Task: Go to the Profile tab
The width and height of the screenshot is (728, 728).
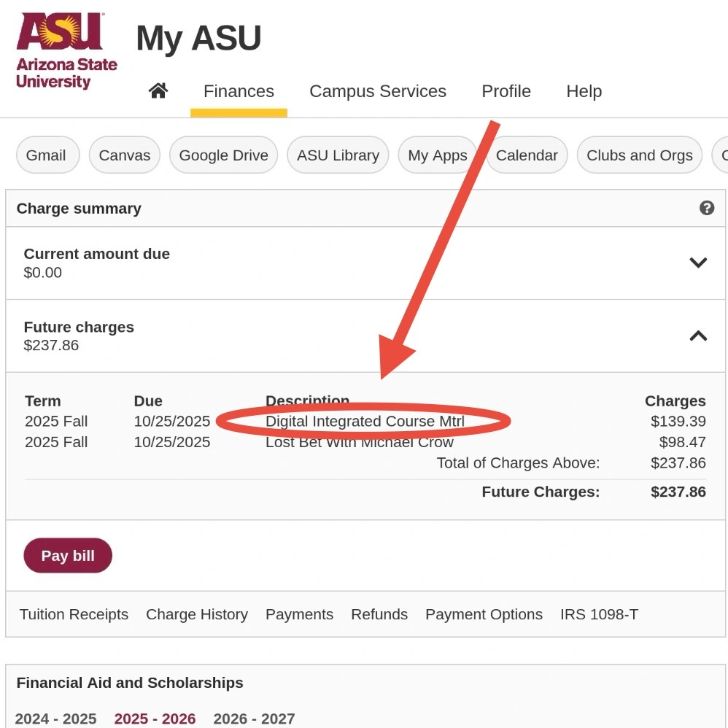Action: coord(506,91)
